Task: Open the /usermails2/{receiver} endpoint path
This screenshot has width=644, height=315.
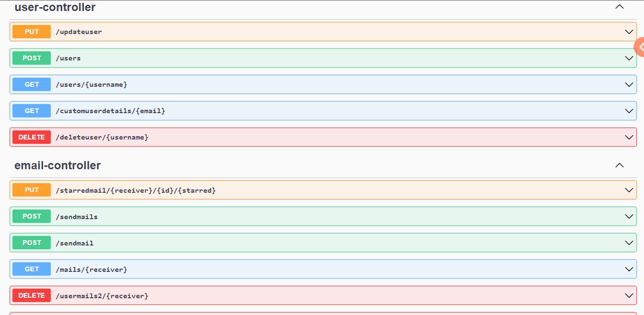Action: (102, 296)
